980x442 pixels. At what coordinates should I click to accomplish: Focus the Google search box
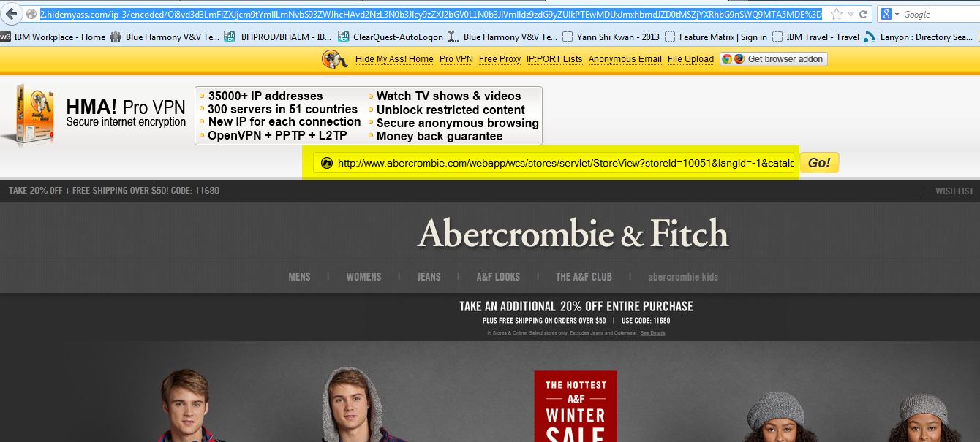click(940, 15)
